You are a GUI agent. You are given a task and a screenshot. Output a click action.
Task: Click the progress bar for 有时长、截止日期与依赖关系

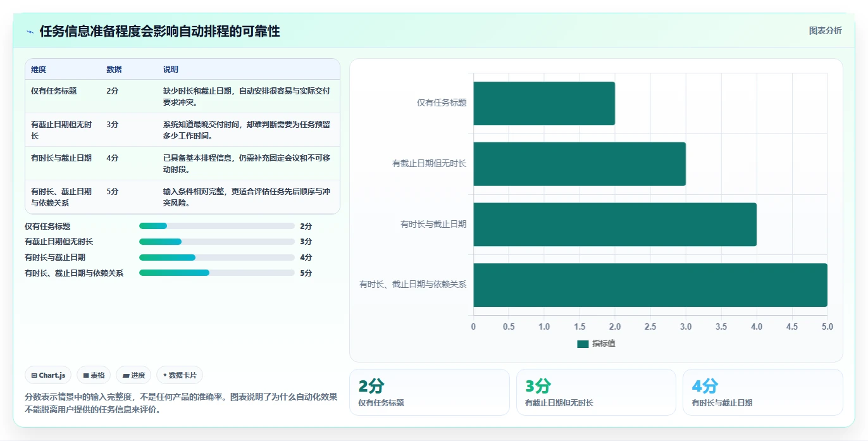coord(217,273)
